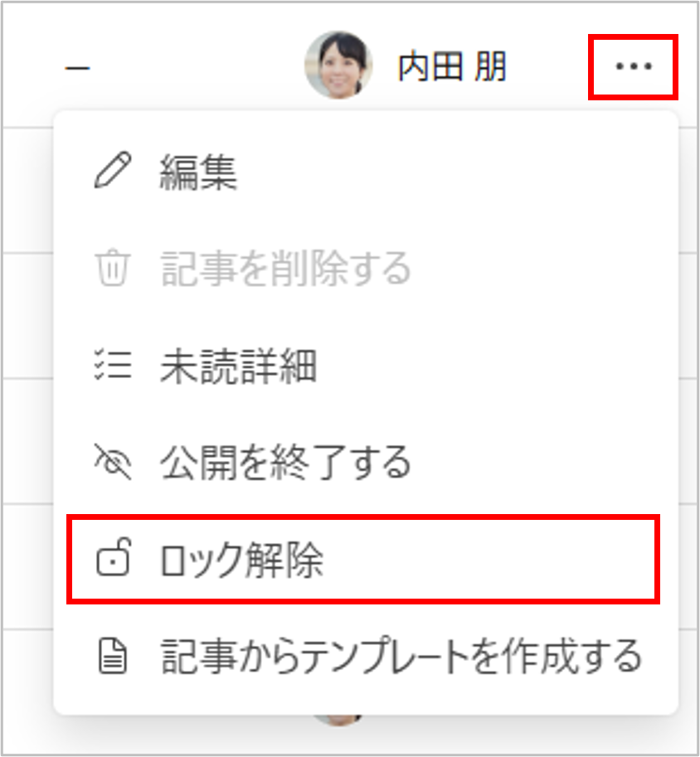Click the user name 内田 朋
Image resolution: width=700 pixels, height=757 pixels.
click(452, 66)
